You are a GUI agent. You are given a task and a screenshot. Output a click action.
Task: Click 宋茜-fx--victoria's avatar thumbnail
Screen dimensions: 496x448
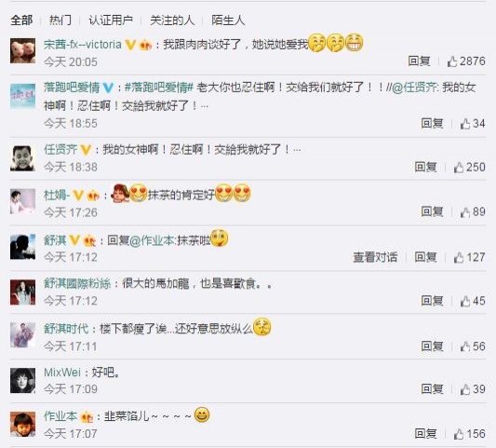coord(22,50)
